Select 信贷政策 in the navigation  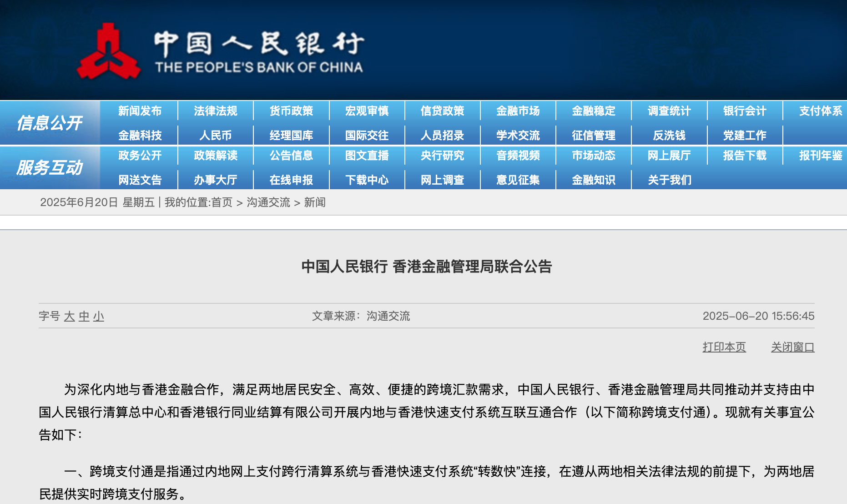coord(442,111)
